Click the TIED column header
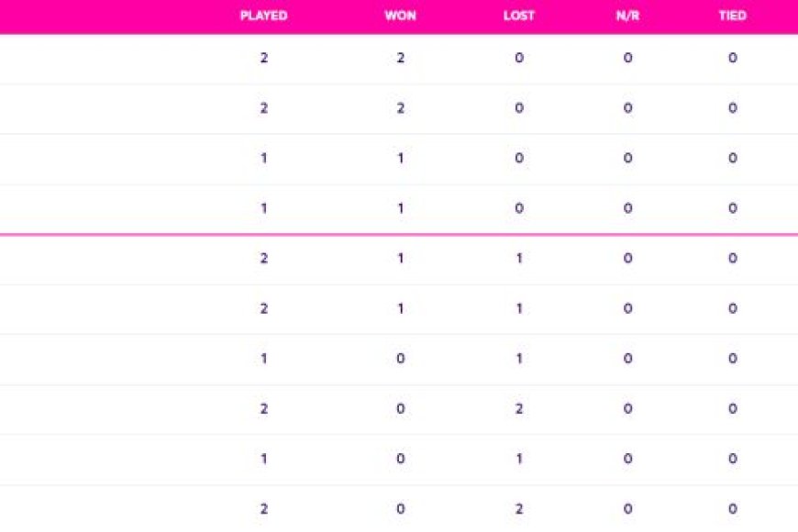The image size is (798, 532). (x=732, y=17)
